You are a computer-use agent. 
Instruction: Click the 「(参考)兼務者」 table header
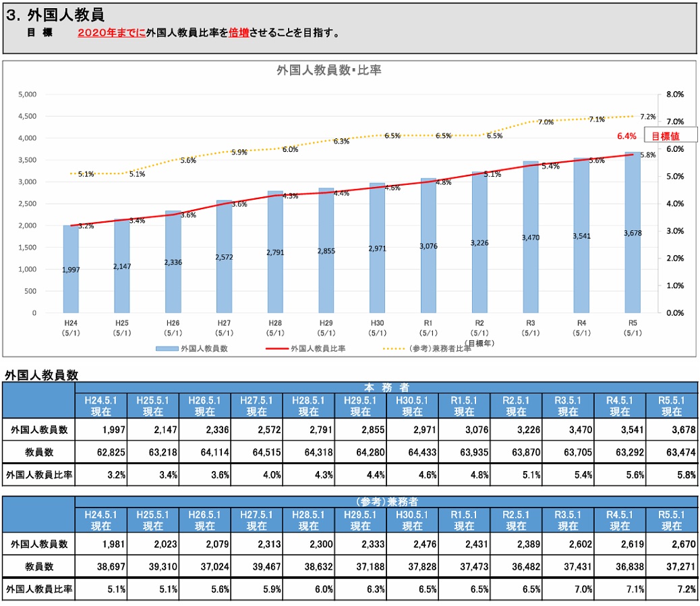[x=386, y=502]
